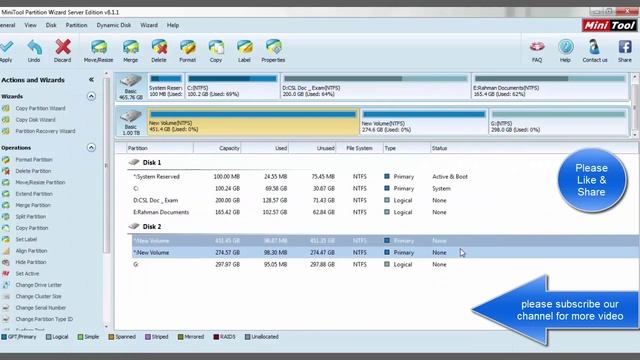The image size is (640, 360).
Task: Choose Extend Partition operation
Action: click(x=34, y=194)
